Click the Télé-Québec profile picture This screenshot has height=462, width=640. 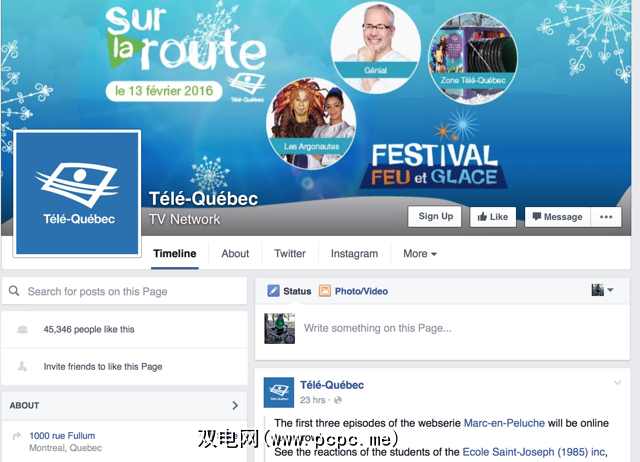[x=77, y=193]
